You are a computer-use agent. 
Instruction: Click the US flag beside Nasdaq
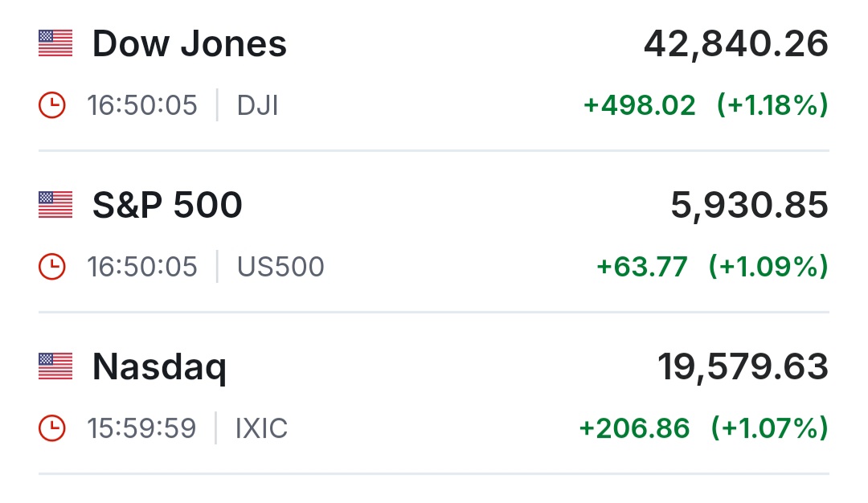[55, 366]
